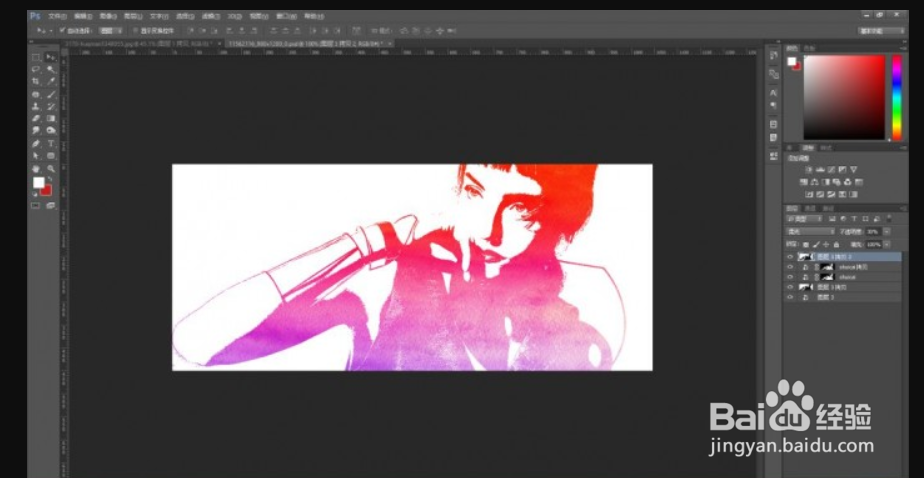This screenshot has width=924, height=478.
Task: Open the 滤镜 (Filter) menu
Action: pyautogui.click(x=210, y=16)
